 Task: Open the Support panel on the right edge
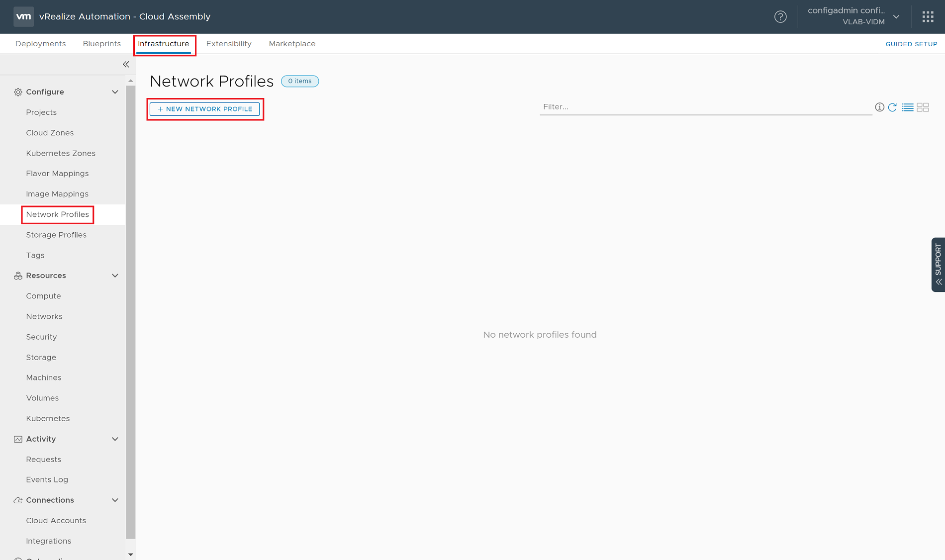(x=938, y=265)
